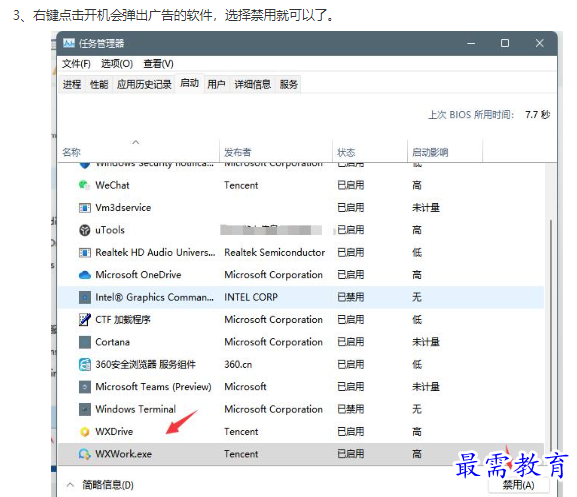
Task: Minimize the Task Manager window
Action: [x=471, y=43]
